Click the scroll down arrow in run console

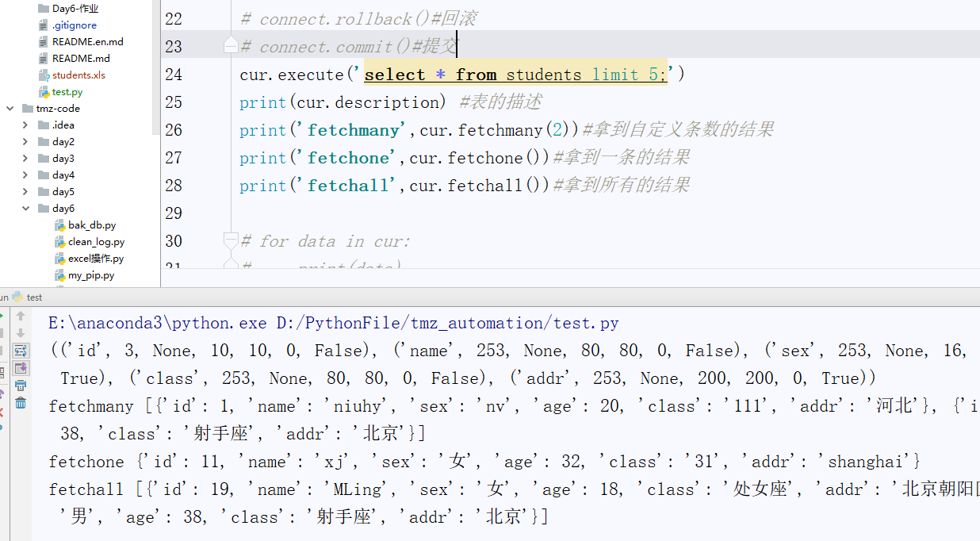click(21, 333)
